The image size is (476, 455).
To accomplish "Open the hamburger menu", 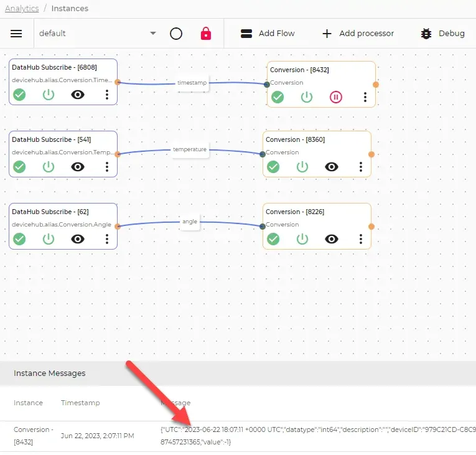I will click(x=16, y=34).
